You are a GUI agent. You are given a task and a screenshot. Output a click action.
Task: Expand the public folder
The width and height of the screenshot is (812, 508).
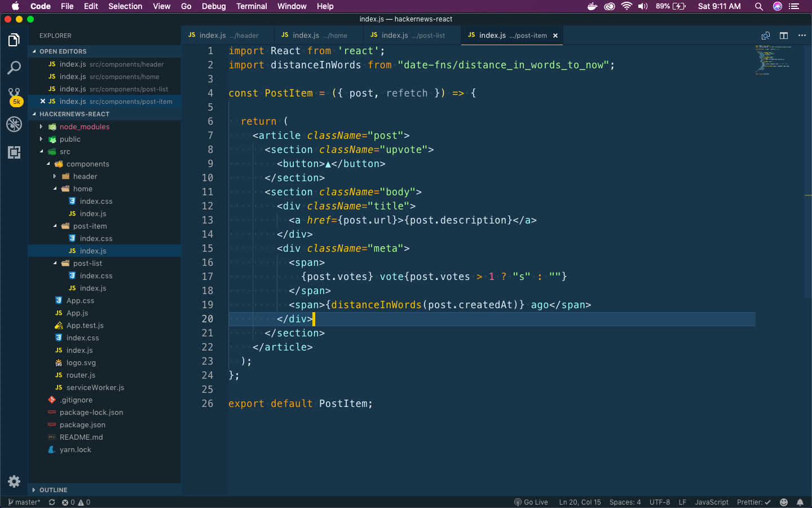(x=104, y=139)
